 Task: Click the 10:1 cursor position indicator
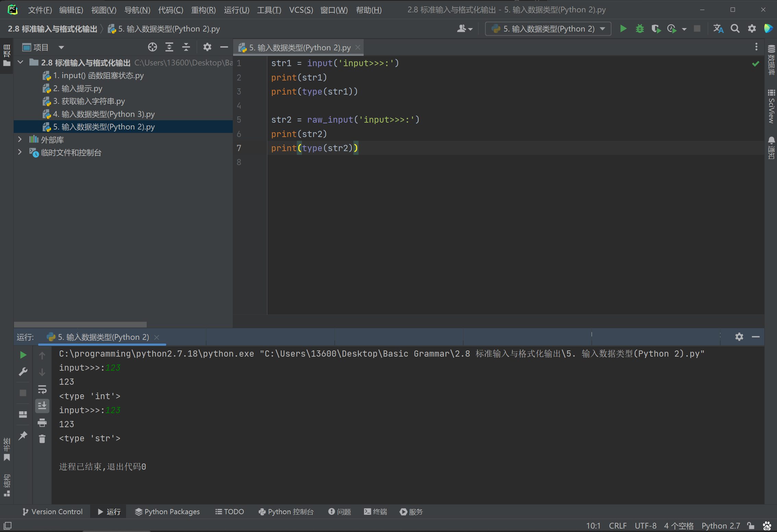coord(593,525)
